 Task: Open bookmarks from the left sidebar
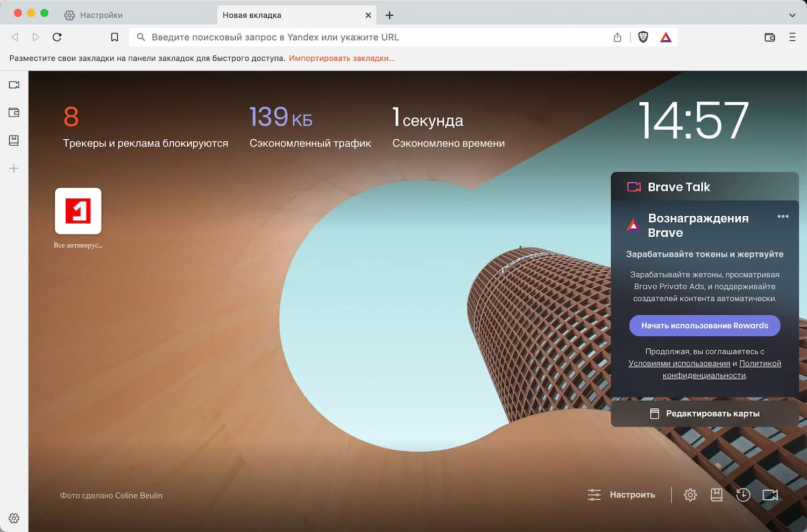pyautogui.click(x=14, y=140)
